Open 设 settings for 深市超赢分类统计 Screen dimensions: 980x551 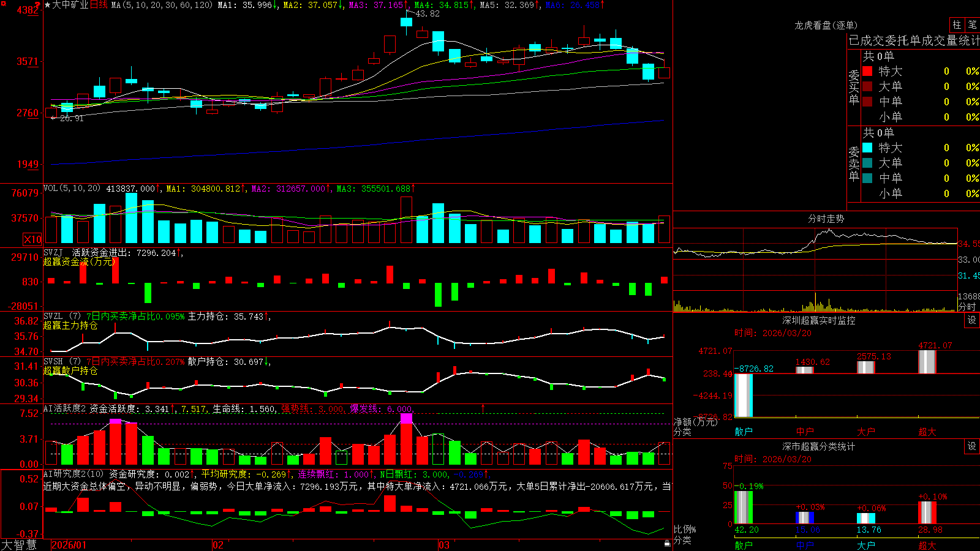(x=972, y=446)
